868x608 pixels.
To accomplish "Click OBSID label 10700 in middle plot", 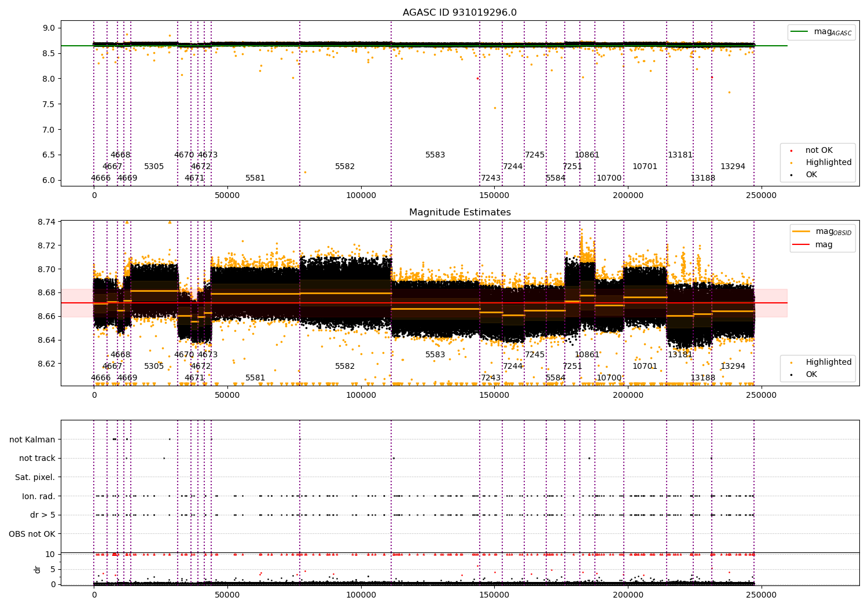I will pyautogui.click(x=609, y=378).
